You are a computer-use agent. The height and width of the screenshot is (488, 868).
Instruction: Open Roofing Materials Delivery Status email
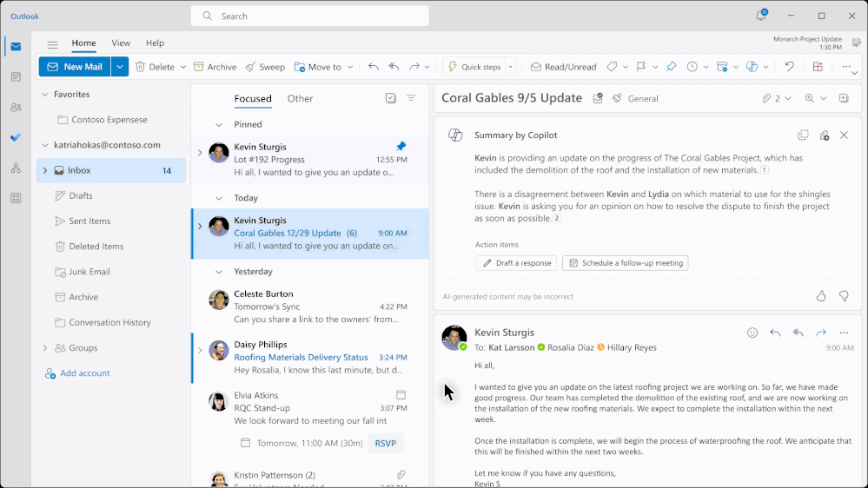pyautogui.click(x=310, y=358)
